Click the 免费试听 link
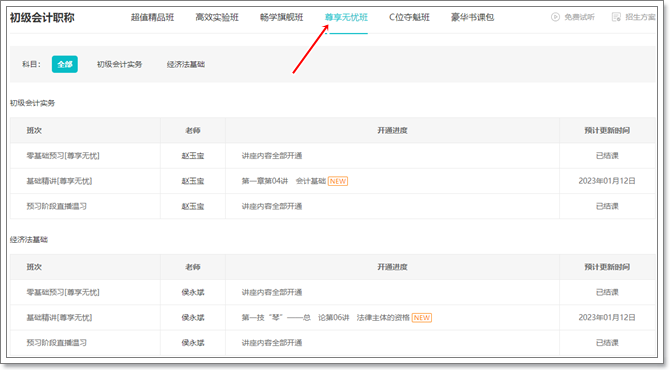The image size is (670, 370). pos(579,17)
